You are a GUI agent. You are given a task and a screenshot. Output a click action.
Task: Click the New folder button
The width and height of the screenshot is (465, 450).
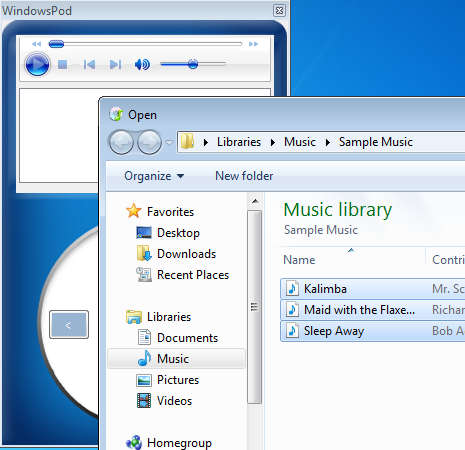coord(244,176)
